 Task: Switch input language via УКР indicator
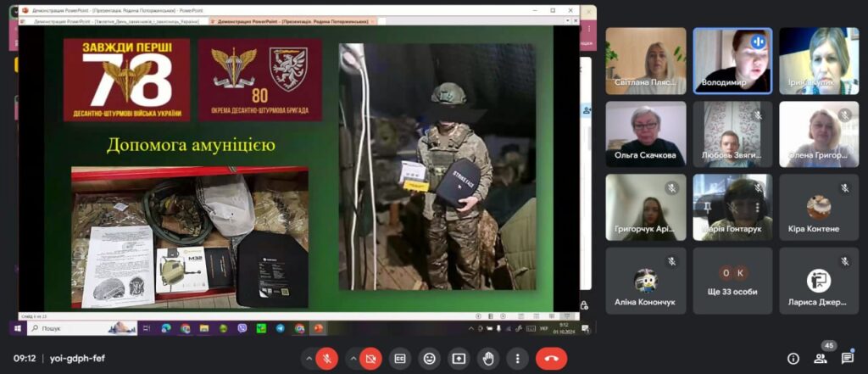click(x=543, y=328)
